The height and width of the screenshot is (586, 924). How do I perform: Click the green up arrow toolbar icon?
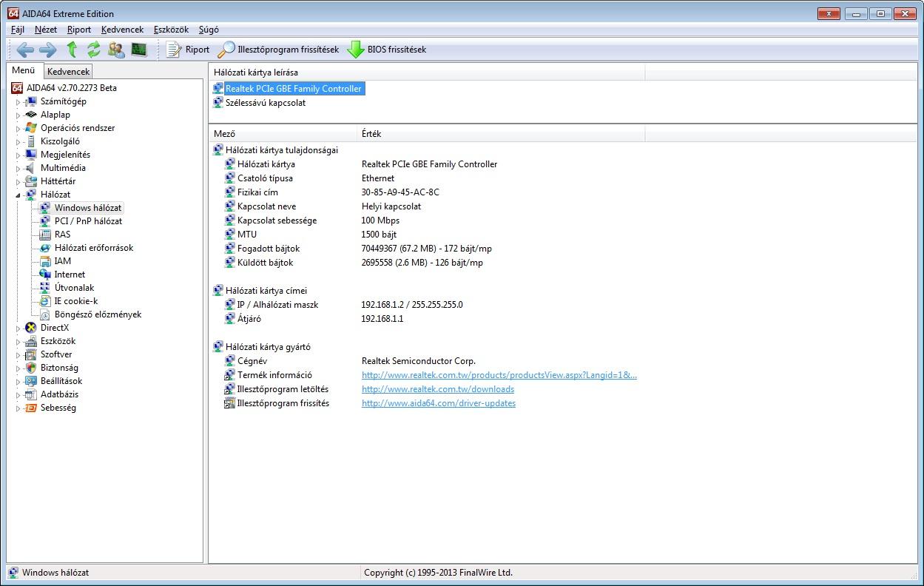(x=72, y=50)
